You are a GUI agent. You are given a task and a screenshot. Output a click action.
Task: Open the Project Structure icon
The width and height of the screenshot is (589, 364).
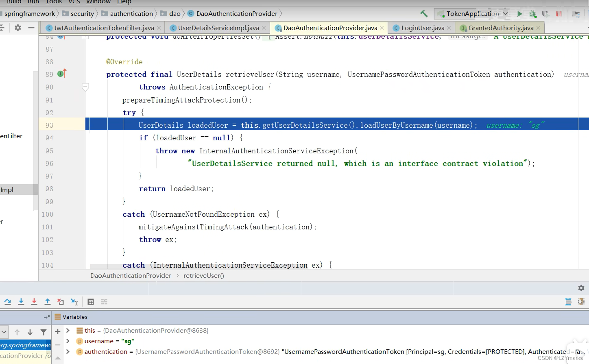576,14
